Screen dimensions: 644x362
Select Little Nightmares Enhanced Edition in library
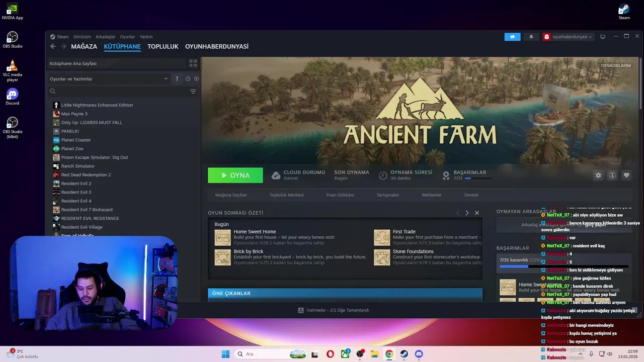tap(97, 105)
